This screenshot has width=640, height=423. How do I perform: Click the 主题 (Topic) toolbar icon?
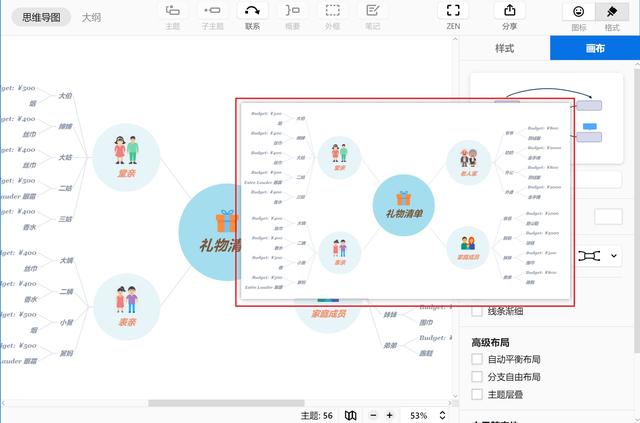tap(173, 16)
